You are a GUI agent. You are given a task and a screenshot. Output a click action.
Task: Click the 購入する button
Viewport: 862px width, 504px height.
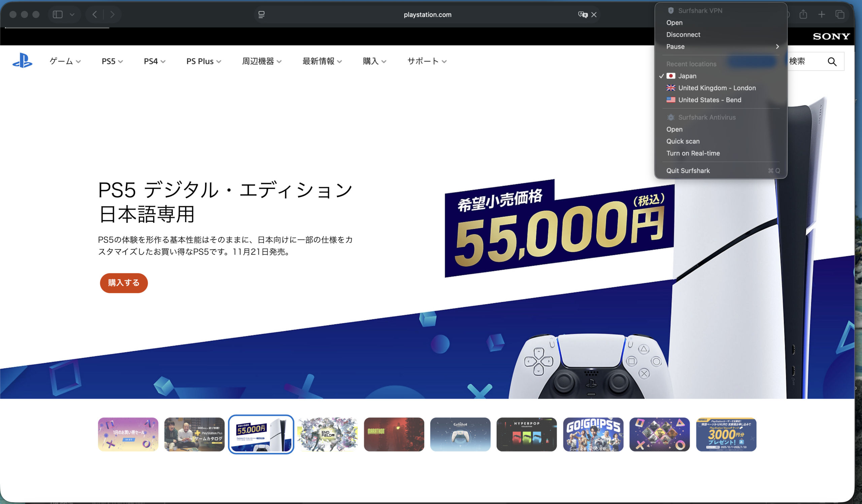point(124,283)
